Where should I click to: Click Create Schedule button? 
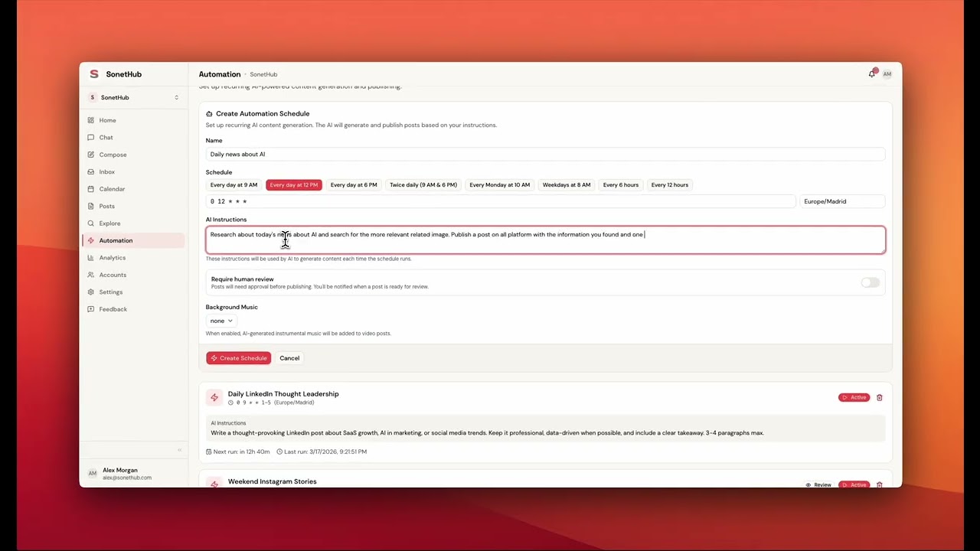238,358
